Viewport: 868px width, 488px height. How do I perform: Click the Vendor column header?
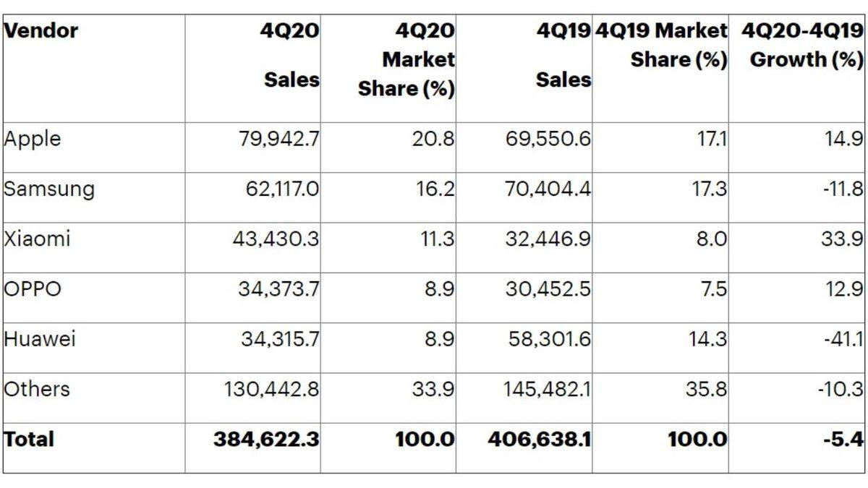pyautogui.click(x=41, y=30)
